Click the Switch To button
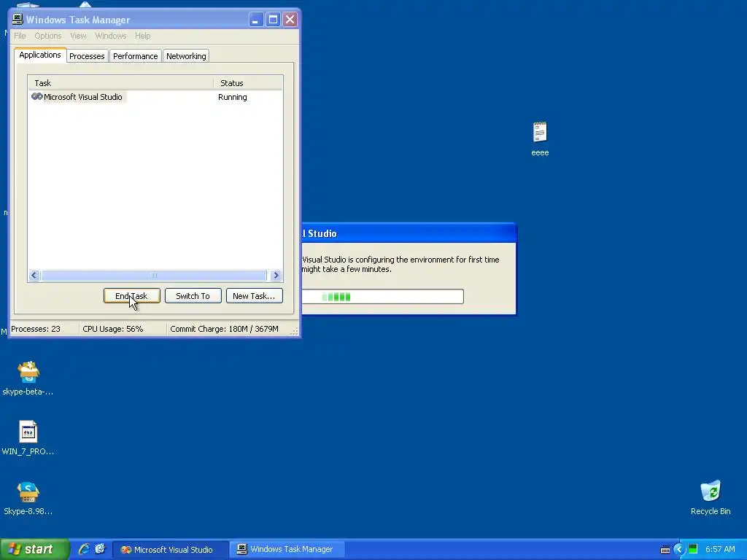Screen dimensions: 747x560 click(193, 296)
